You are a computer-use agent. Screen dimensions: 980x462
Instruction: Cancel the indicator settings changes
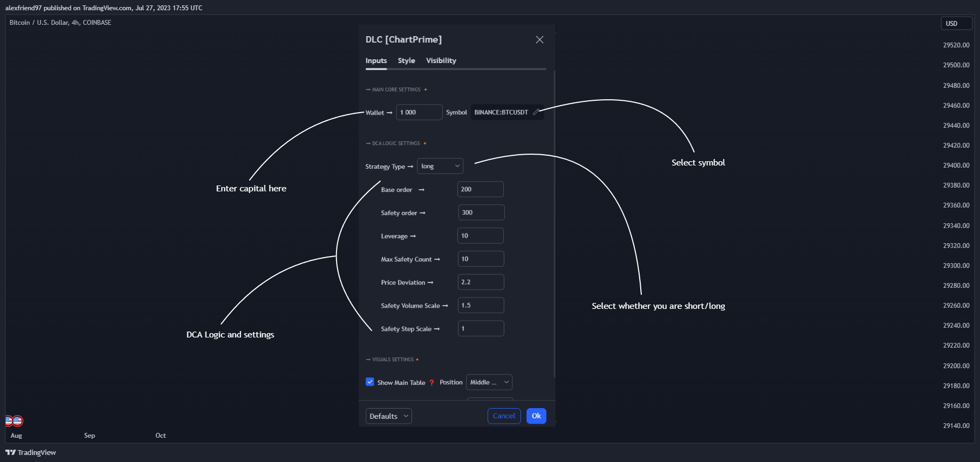[504, 416]
